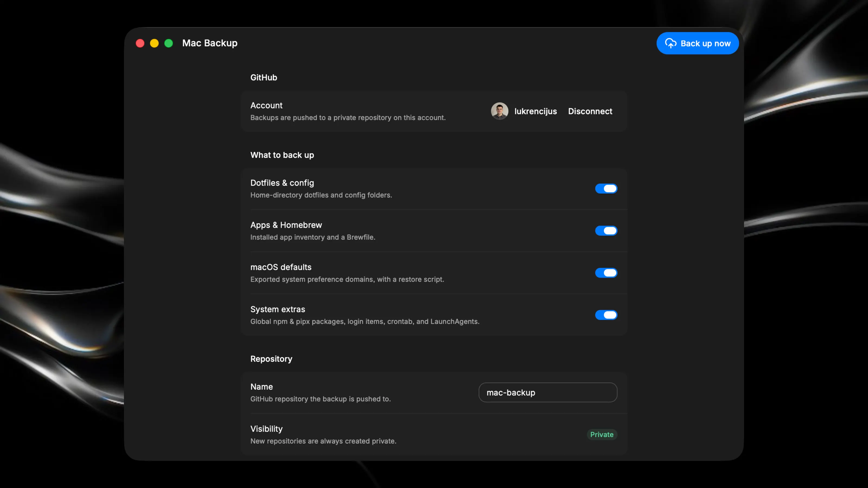This screenshot has height=488, width=868.
Task: Click the Repository section heading
Action: point(271,359)
